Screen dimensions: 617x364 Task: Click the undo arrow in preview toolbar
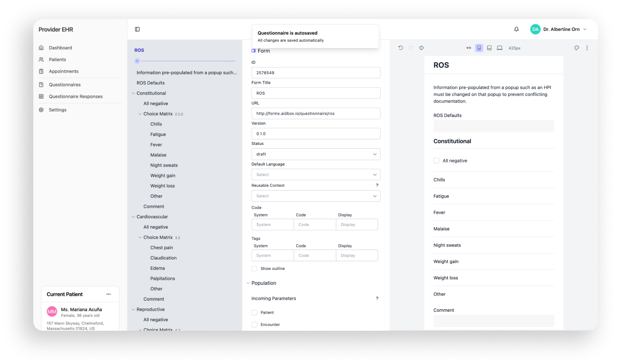tap(401, 48)
